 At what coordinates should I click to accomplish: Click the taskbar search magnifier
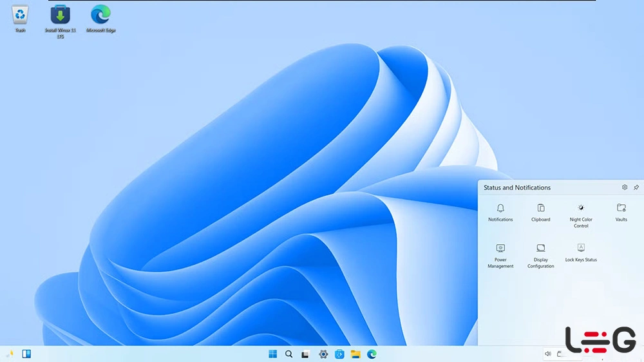(x=289, y=354)
